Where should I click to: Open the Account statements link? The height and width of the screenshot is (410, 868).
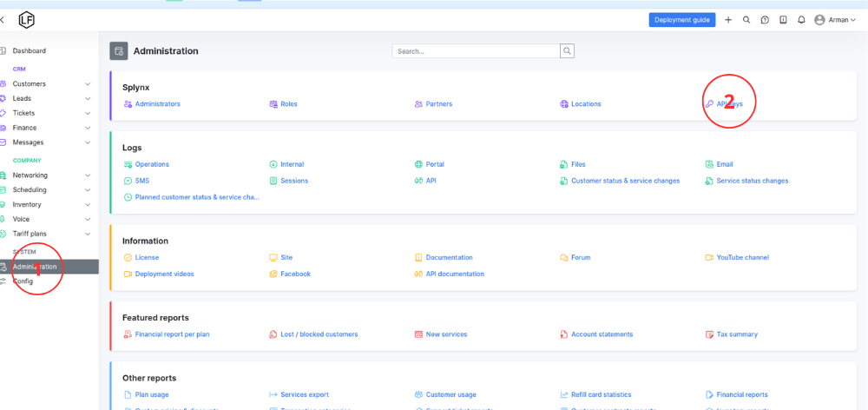(602, 334)
